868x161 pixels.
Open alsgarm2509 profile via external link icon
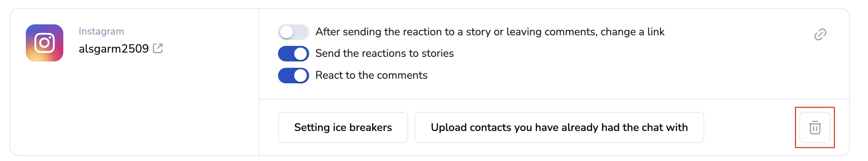click(x=158, y=48)
